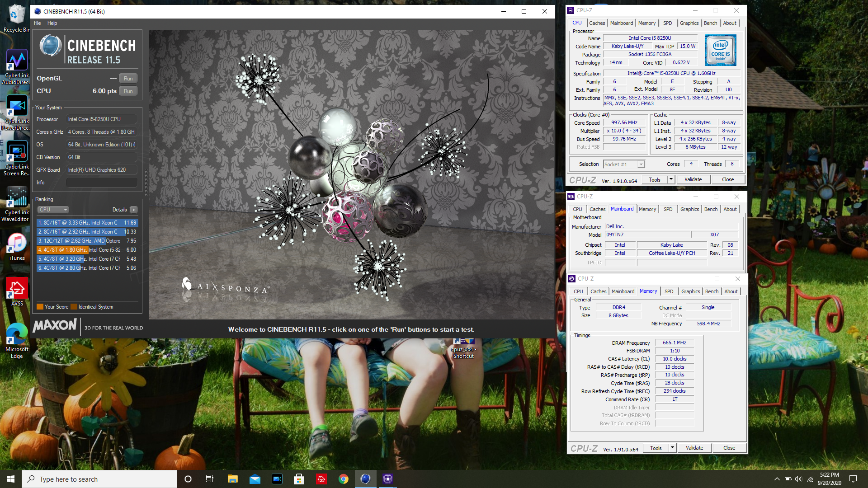
Task: Open Graphics tab in middle CPU-Z window
Action: pyautogui.click(x=690, y=209)
